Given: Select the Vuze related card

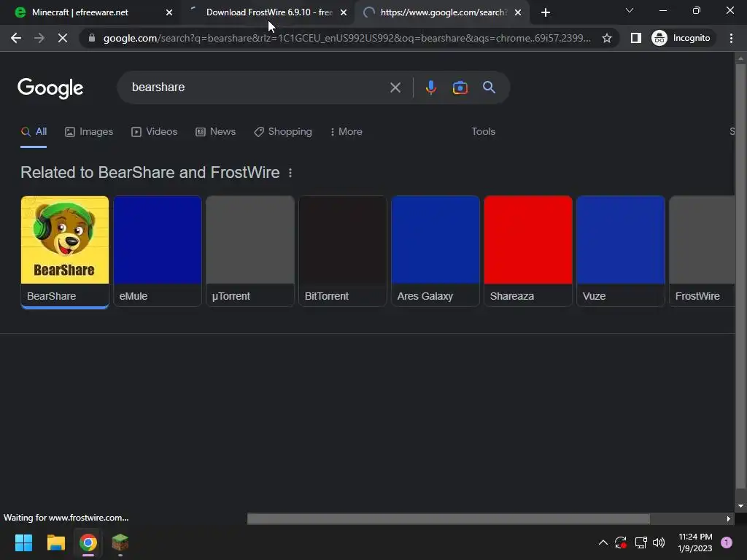Looking at the screenshot, I should 621,252.
